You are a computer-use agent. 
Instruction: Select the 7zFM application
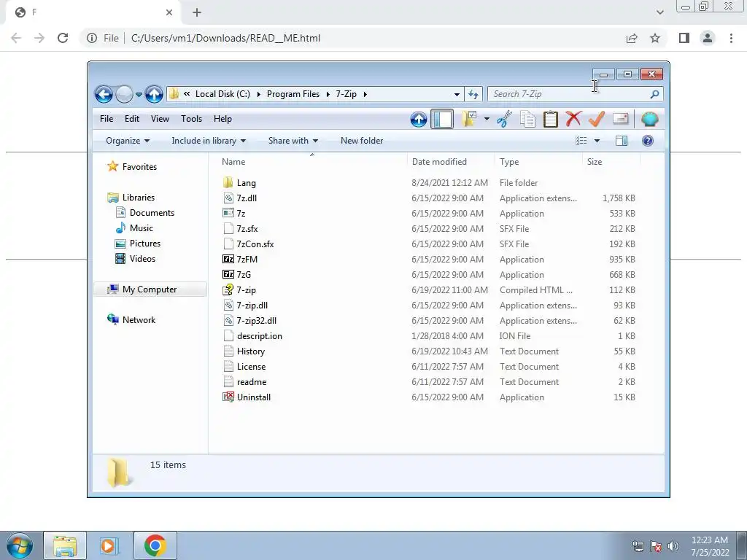(247, 260)
